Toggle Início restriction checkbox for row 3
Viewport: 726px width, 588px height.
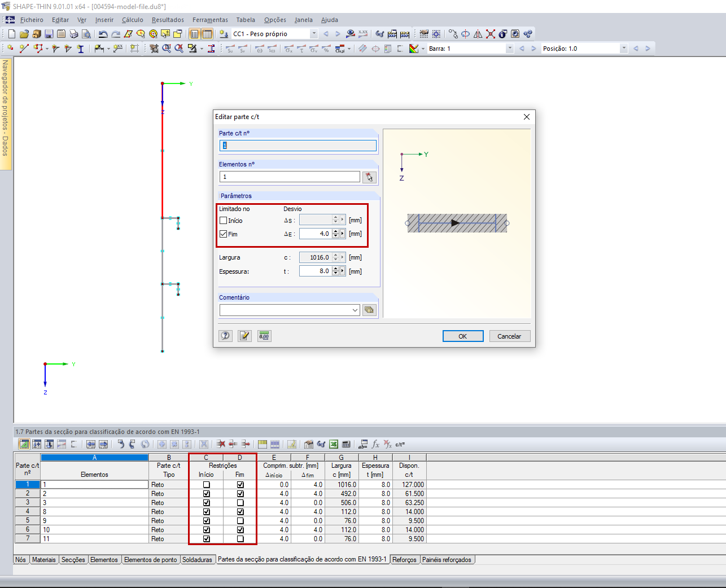pos(206,503)
